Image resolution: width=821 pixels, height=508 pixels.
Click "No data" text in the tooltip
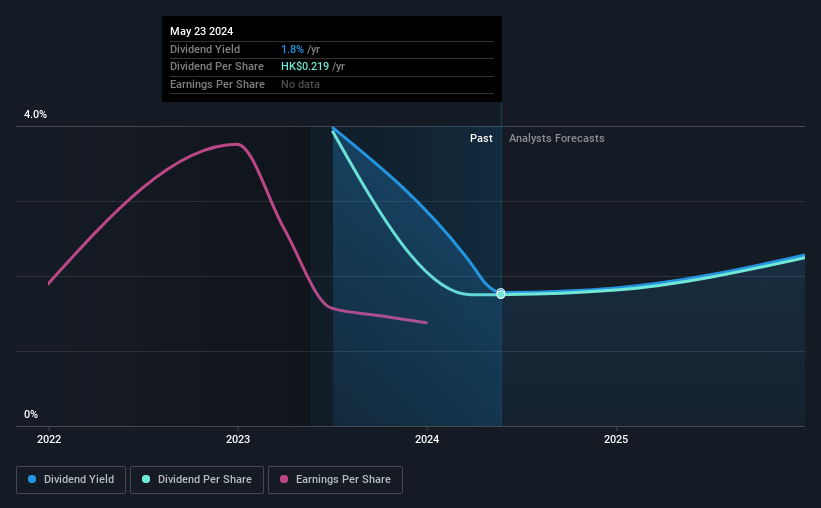300,85
